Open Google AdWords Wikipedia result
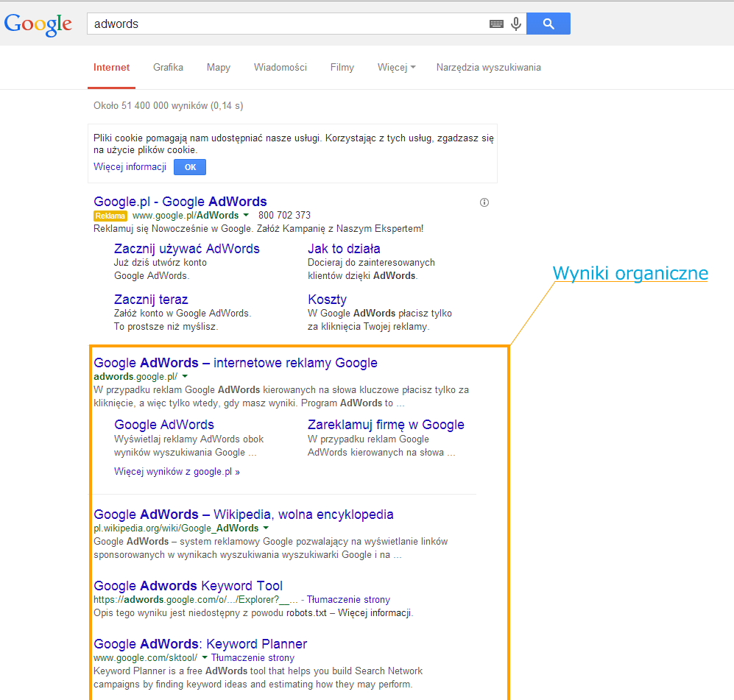This screenshot has height=700, width=734. click(244, 515)
